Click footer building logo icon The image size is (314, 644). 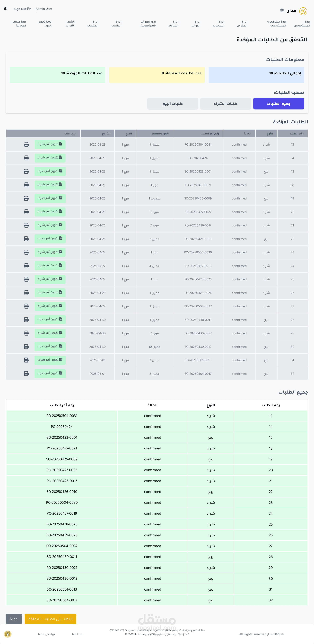pos(8,634)
